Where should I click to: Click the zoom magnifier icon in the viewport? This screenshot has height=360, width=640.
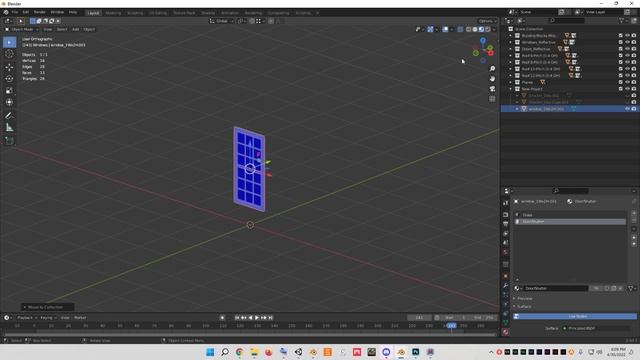click(x=492, y=69)
